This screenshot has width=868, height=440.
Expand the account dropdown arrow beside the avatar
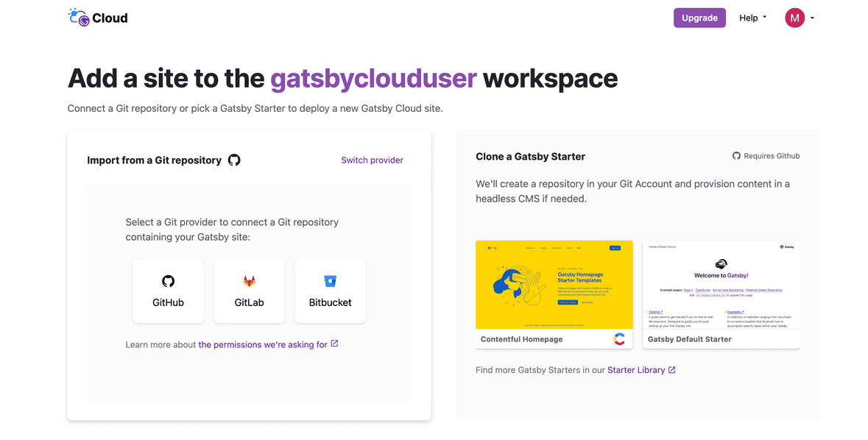point(812,18)
